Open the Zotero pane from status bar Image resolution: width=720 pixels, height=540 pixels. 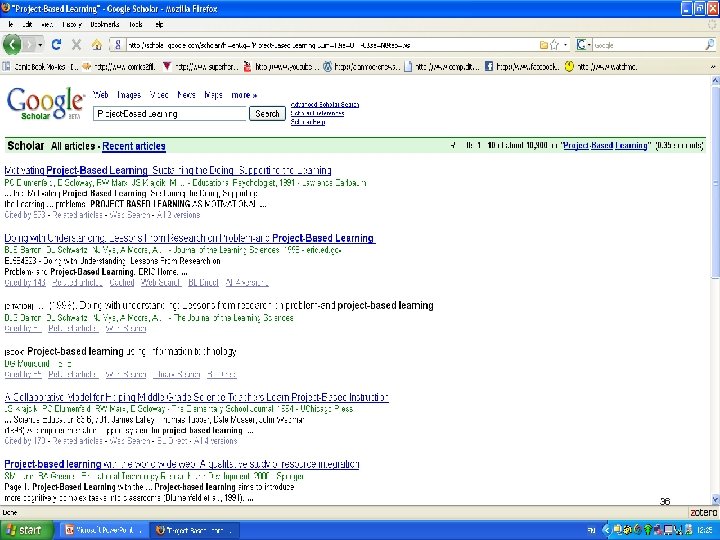click(x=703, y=512)
